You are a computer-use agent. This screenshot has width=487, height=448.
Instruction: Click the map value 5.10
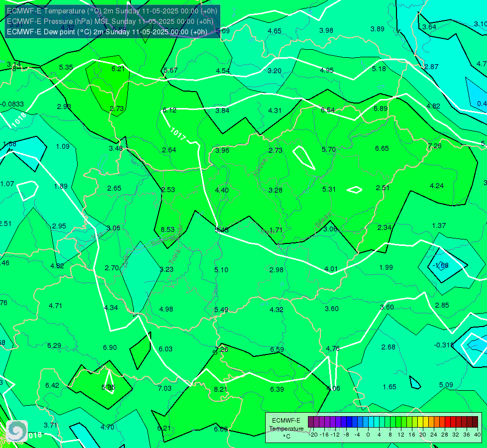coord(221,270)
